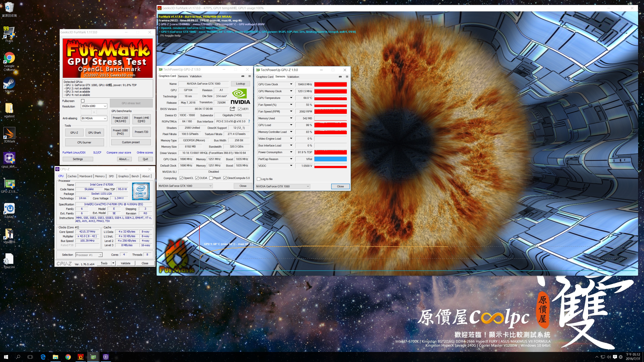The image size is (644, 362).
Task: Click the Custom preset button
Action: pos(131,142)
